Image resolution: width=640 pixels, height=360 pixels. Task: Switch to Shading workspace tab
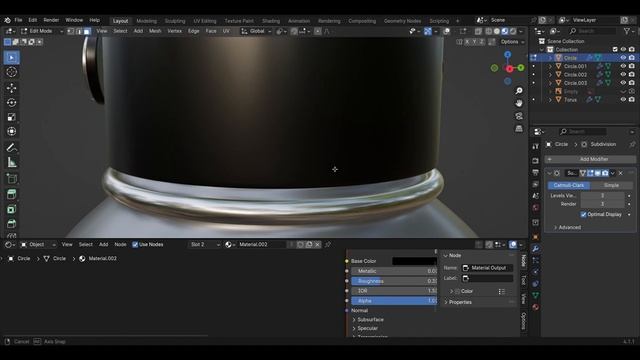point(271,21)
